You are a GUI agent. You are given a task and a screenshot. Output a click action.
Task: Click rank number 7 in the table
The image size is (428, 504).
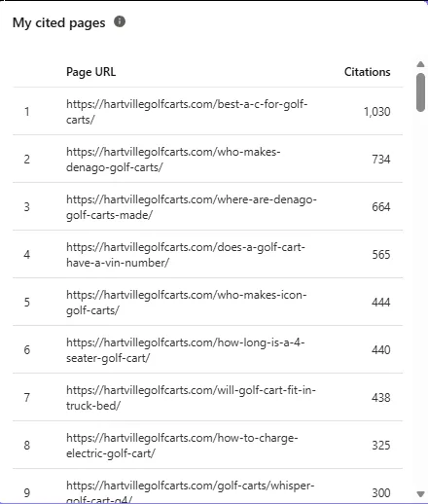tap(27, 398)
